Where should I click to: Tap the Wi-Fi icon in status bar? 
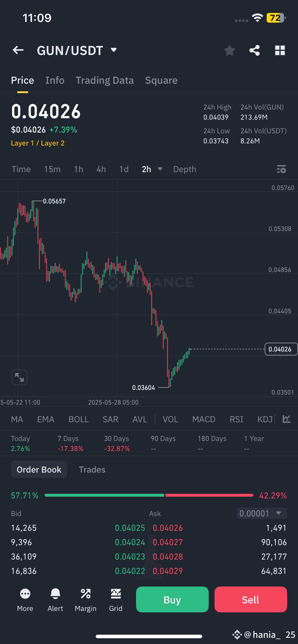point(257,18)
